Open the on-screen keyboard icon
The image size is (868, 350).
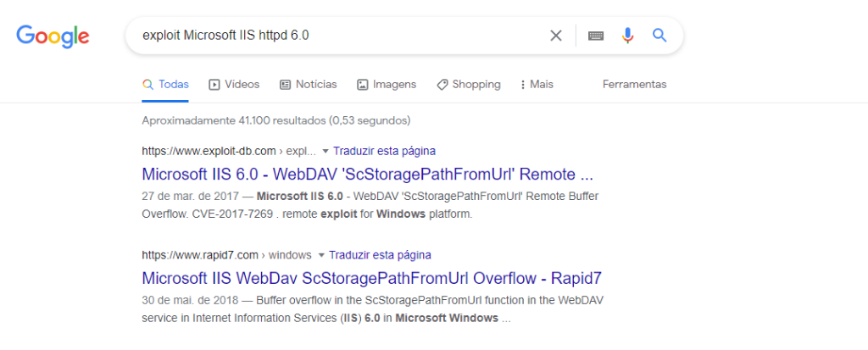596,36
